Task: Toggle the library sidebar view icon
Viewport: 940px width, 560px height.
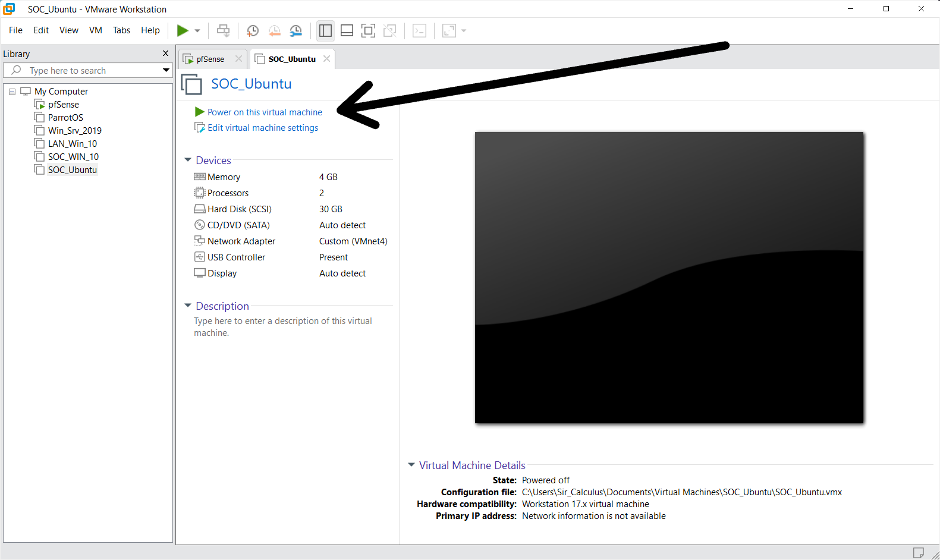Action: [x=325, y=31]
